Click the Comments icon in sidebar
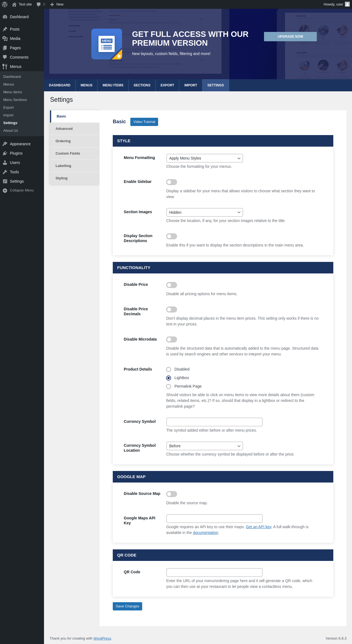 click(5, 57)
